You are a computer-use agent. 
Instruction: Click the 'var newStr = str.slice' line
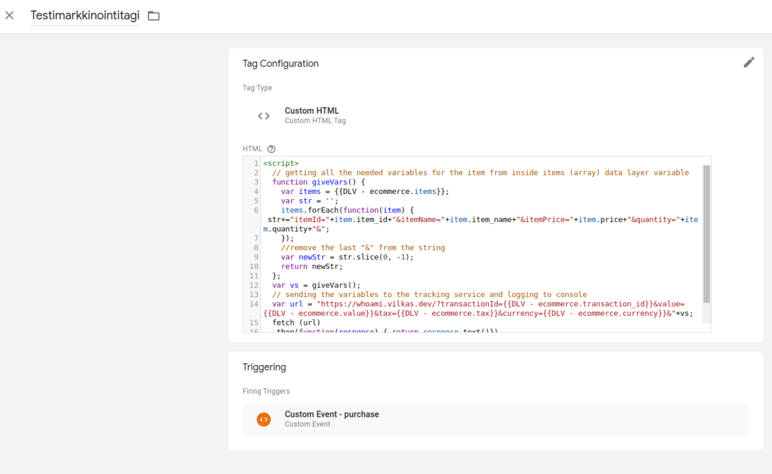pyautogui.click(x=347, y=257)
